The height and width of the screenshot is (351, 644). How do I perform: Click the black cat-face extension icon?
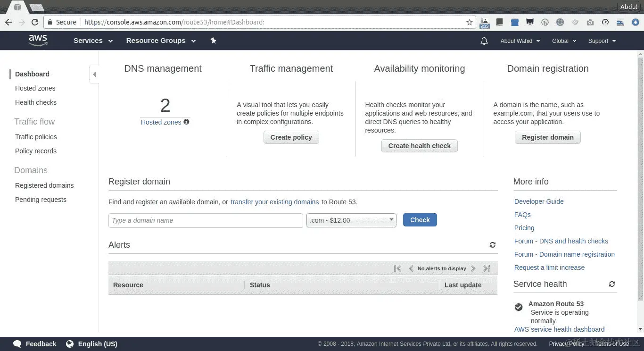pos(530,22)
